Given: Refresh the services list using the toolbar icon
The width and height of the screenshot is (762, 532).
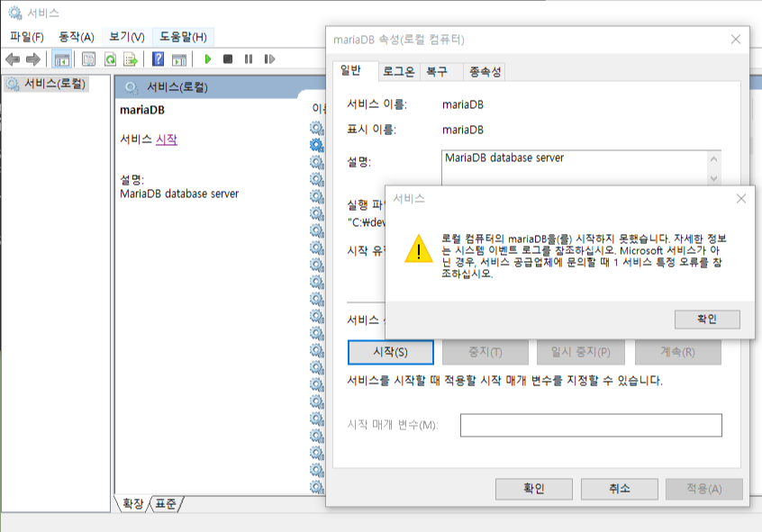Looking at the screenshot, I should click(x=109, y=59).
